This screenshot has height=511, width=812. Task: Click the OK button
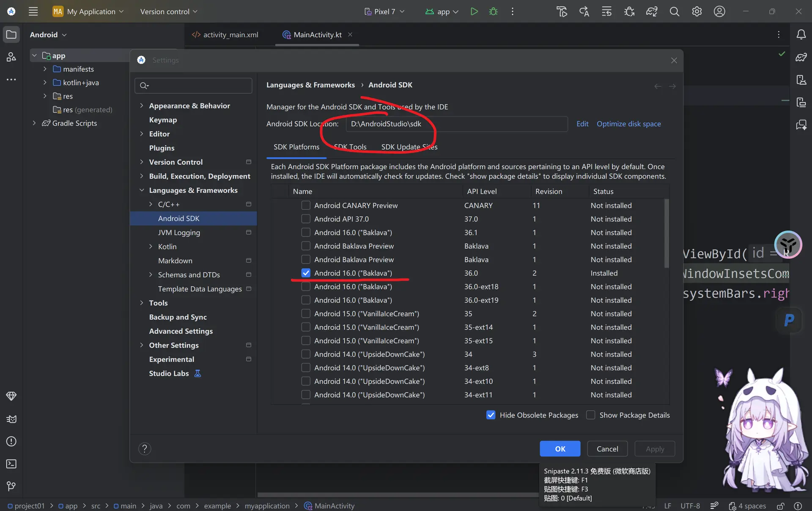point(560,448)
